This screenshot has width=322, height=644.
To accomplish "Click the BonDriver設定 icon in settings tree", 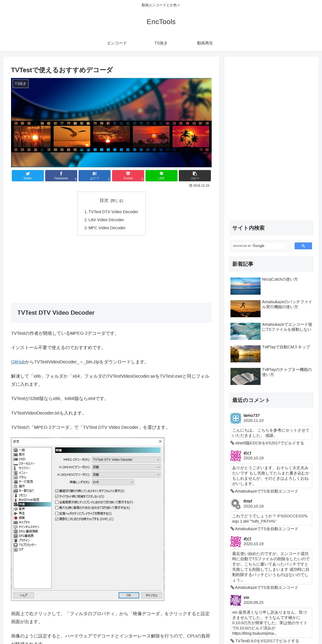I will [x=16, y=500].
